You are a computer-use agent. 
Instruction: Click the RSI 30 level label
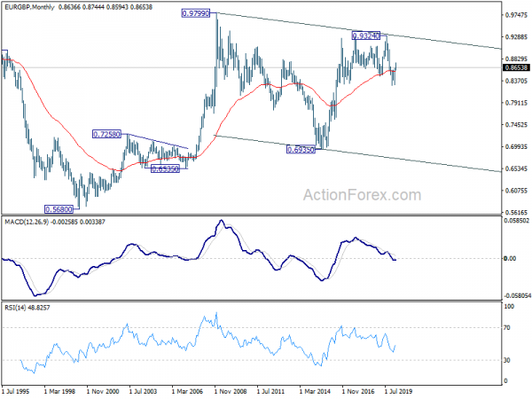(x=507, y=360)
